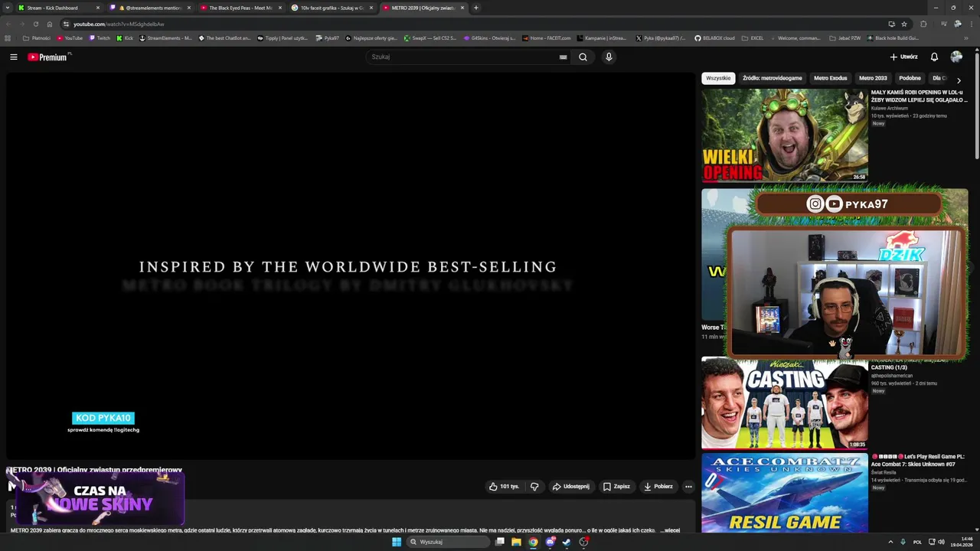Open the Ace Combat 7 Resil Game thumbnail
The height and width of the screenshot is (551, 980).
[785, 494]
